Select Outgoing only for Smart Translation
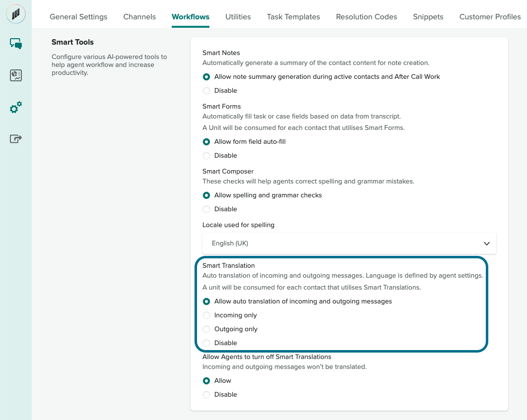This screenshot has width=527, height=420. (206, 329)
